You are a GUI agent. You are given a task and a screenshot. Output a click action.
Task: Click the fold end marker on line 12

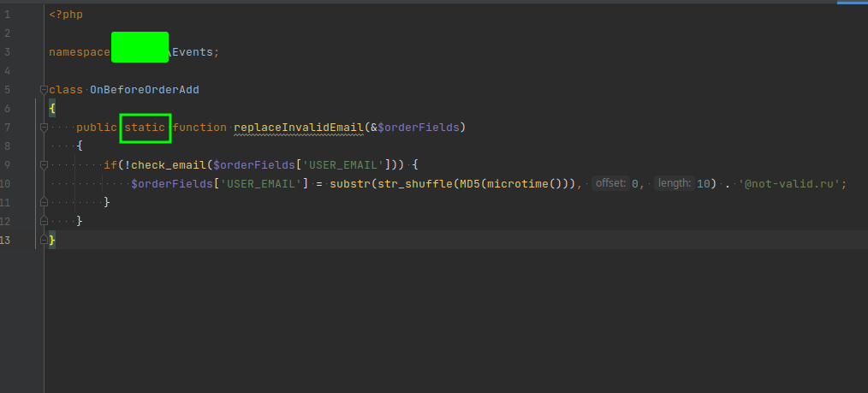[44, 222]
